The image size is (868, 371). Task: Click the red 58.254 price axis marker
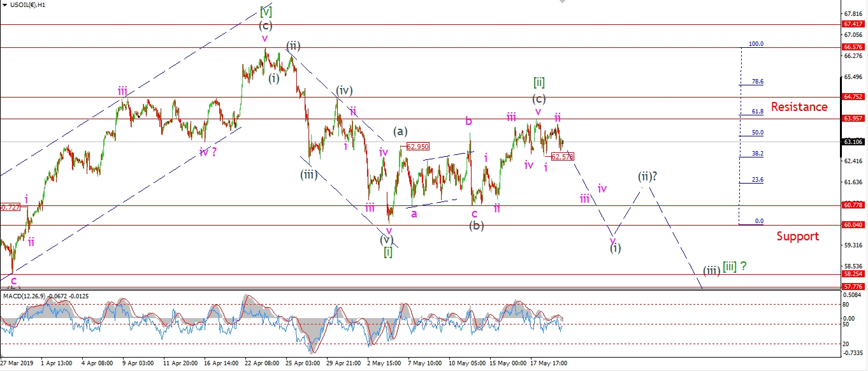[853, 274]
